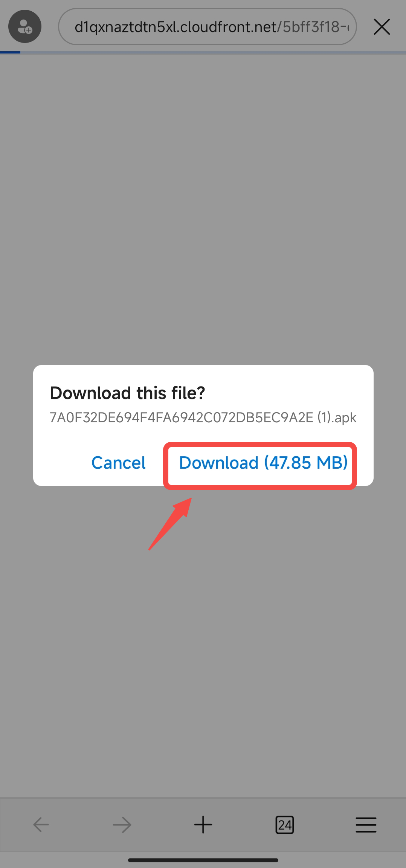
Task: Click the red arrow annotation
Action: click(170, 524)
